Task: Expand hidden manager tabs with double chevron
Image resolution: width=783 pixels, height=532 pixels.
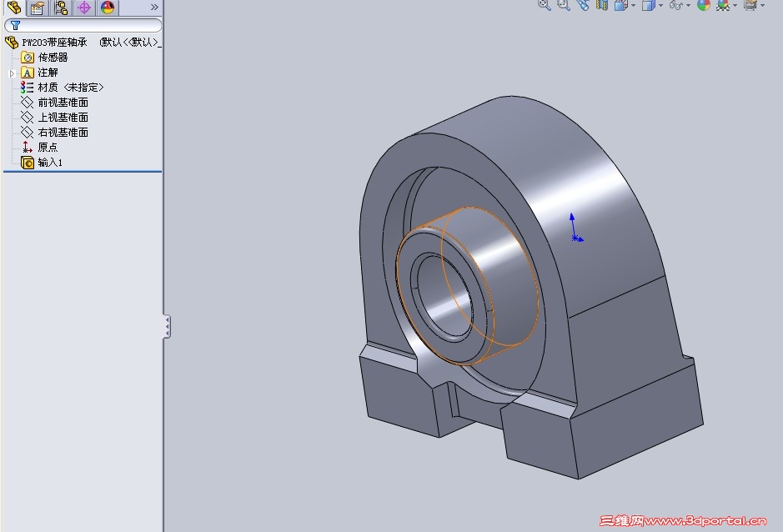Action: 154,7
